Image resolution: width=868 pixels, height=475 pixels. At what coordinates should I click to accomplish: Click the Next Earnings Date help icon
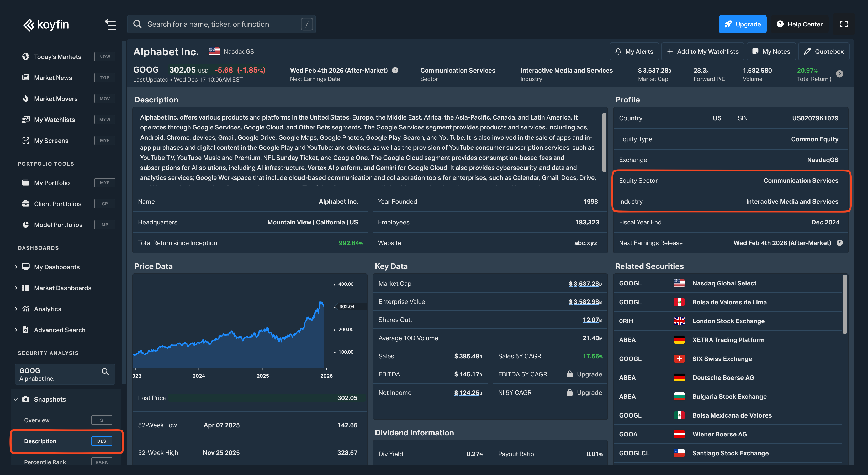click(x=395, y=70)
